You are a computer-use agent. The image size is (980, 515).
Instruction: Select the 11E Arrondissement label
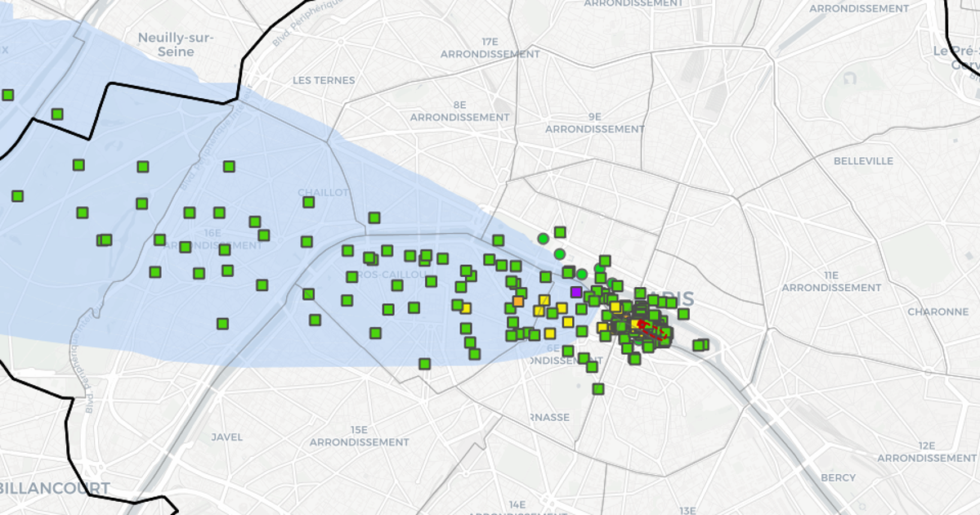click(831, 281)
